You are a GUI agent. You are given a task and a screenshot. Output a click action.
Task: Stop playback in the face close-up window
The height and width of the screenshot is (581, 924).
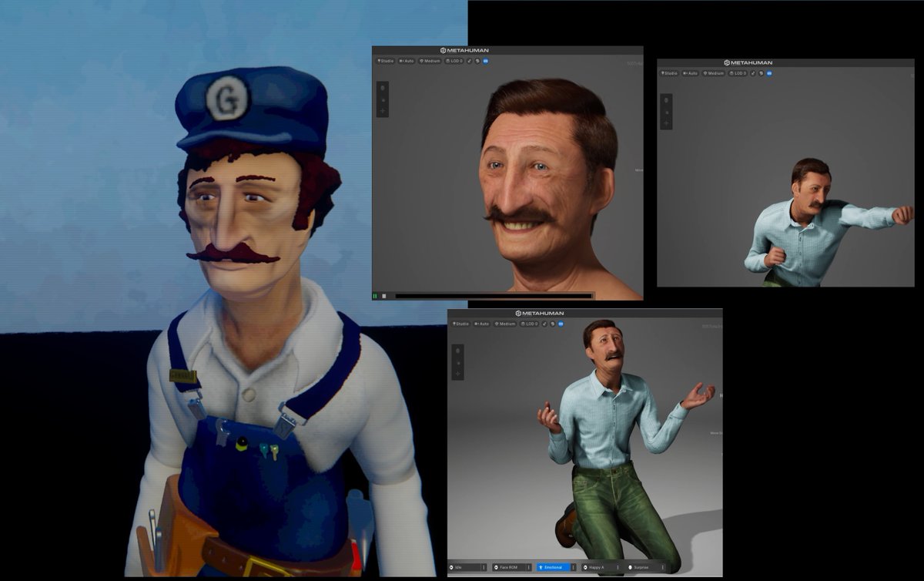(x=384, y=296)
